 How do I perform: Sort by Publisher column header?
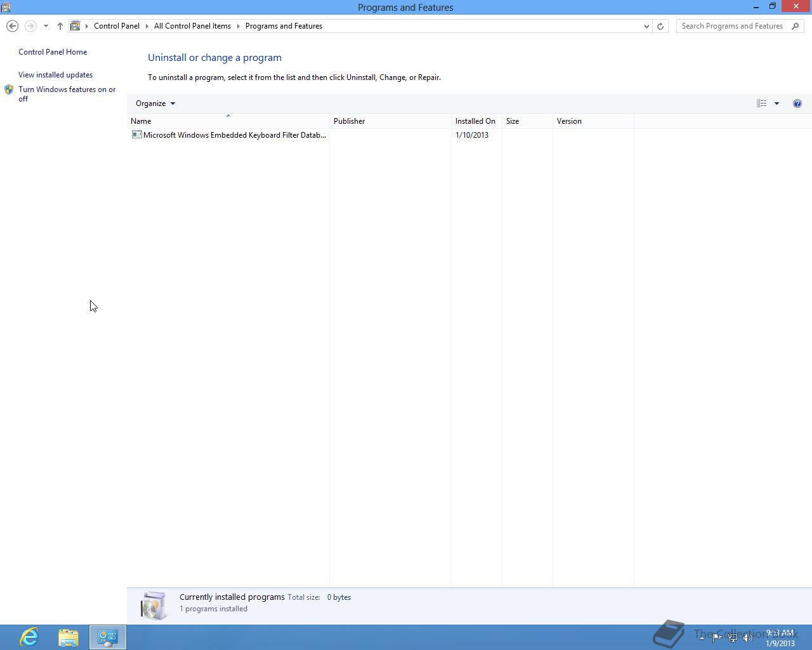390,121
